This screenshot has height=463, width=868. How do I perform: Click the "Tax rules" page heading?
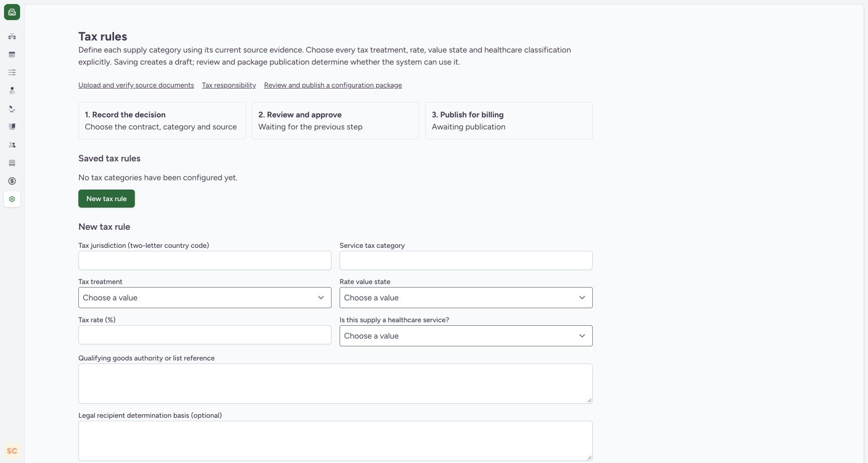coord(102,36)
